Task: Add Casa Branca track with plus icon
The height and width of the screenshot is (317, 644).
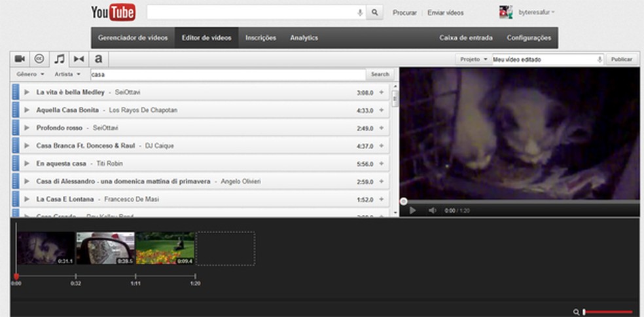Action: [381, 146]
